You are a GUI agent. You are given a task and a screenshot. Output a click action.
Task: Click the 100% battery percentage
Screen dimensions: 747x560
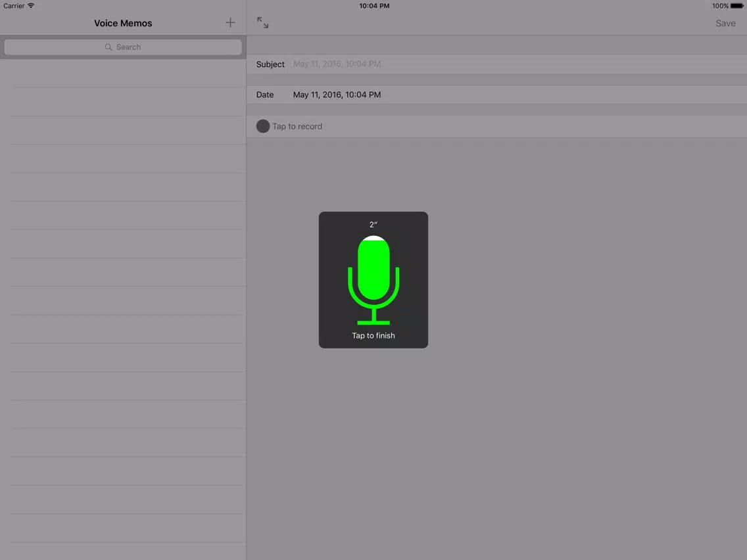[x=720, y=6]
